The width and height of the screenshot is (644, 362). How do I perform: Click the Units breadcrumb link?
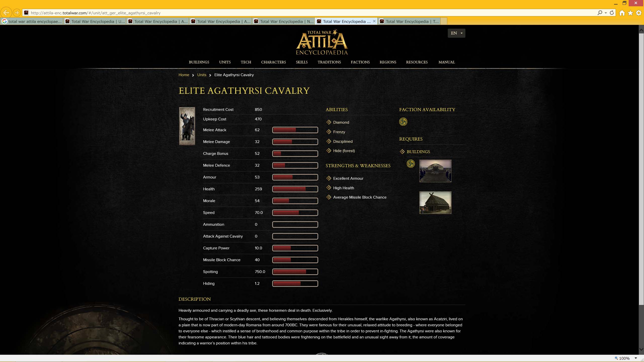click(x=202, y=75)
